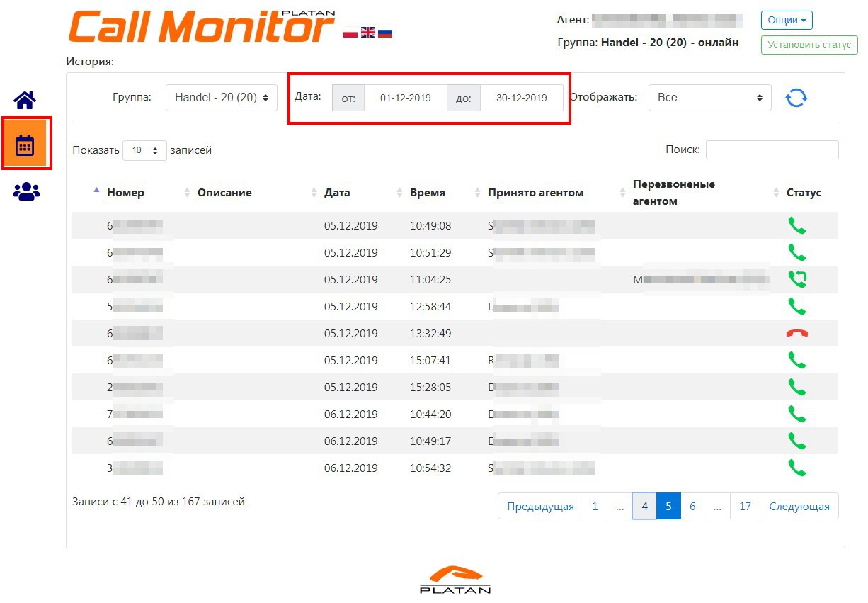Sort table by Дата column

tap(337, 193)
